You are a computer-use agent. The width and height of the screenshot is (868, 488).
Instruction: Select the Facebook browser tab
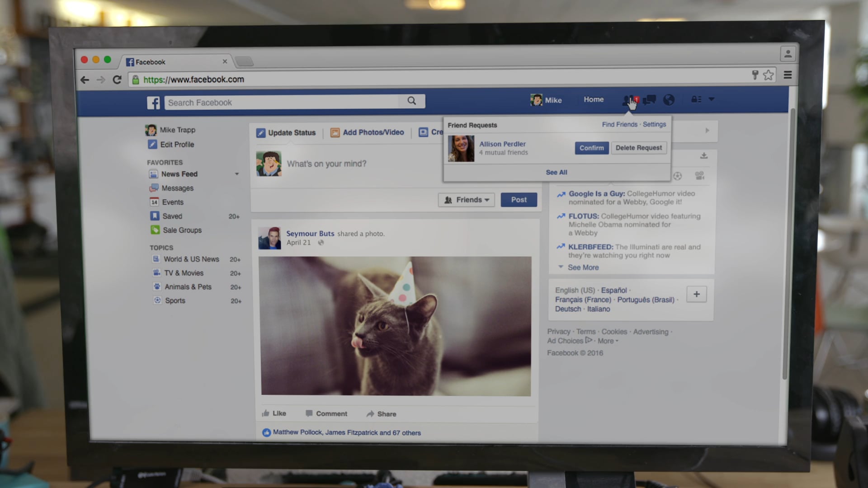click(151, 61)
